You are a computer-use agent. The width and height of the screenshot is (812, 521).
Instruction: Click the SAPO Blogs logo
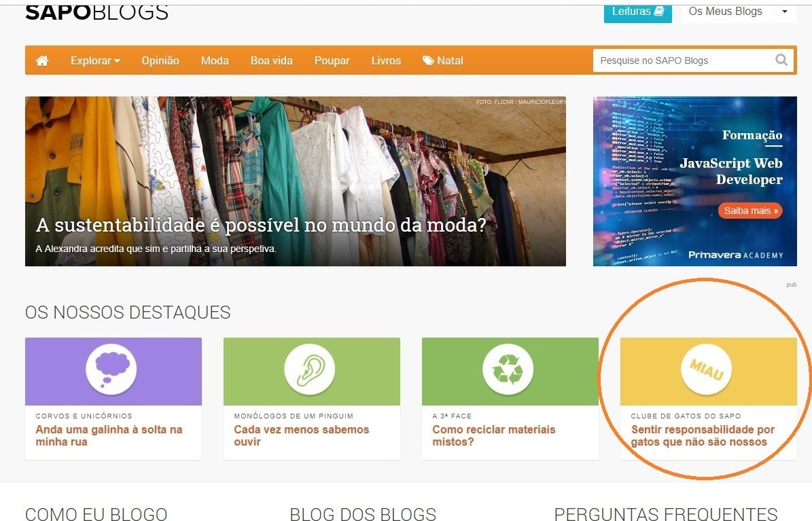[x=96, y=12]
